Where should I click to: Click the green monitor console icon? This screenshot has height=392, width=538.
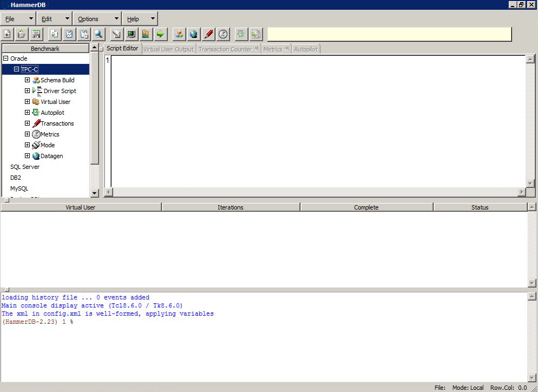[132, 34]
